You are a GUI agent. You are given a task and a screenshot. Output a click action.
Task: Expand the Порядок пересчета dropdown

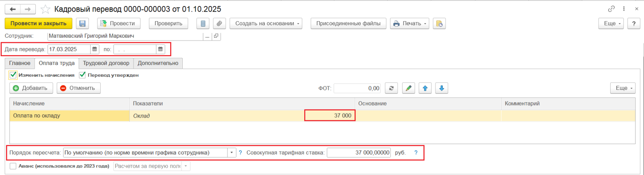[231, 153]
